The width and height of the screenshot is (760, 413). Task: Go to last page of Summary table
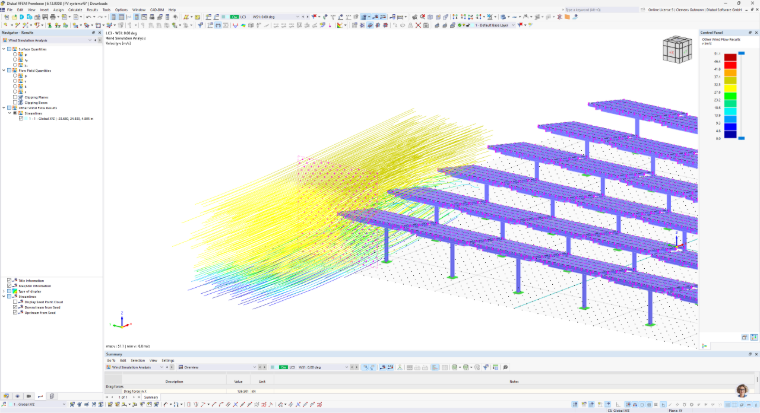pyautogui.click(x=139, y=397)
